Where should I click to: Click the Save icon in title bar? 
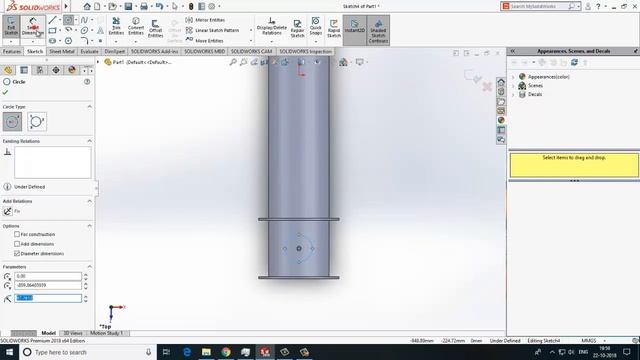click(128, 6)
